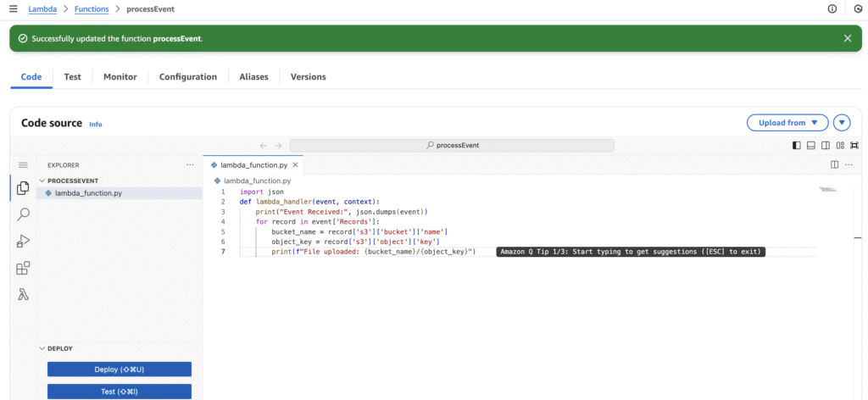868x400 pixels.
Task: Toggle the secondary sidebar layout icon
Action: pyautogui.click(x=826, y=146)
